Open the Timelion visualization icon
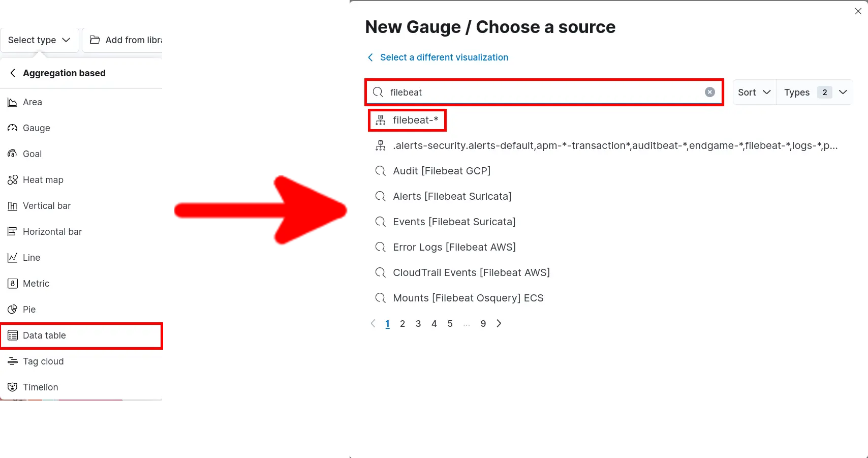The image size is (868, 458). [x=12, y=387]
